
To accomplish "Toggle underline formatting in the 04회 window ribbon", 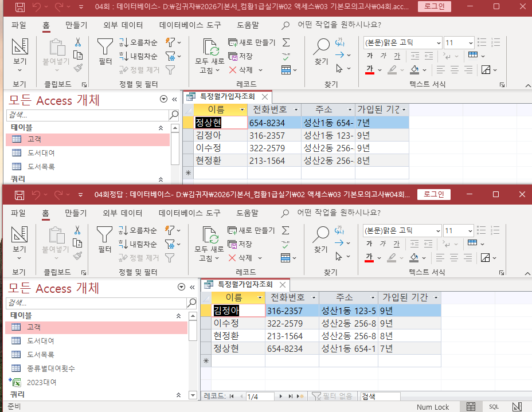I will click(x=397, y=56).
